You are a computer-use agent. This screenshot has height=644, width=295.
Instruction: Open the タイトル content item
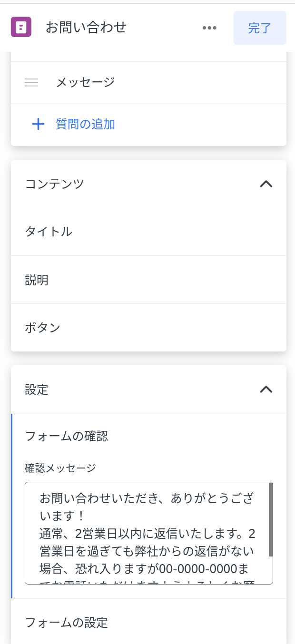coord(49,232)
